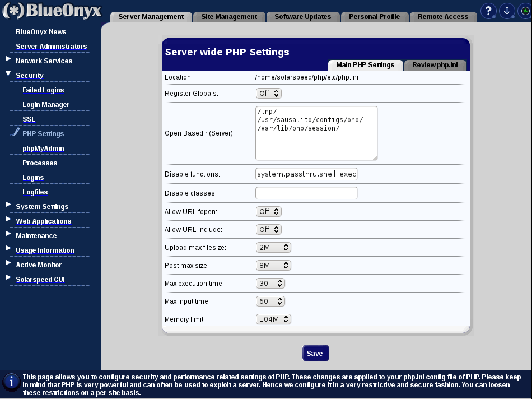532x399 pixels.
Task: Open the Memory limit dropdown
Action: coord(273,319)
